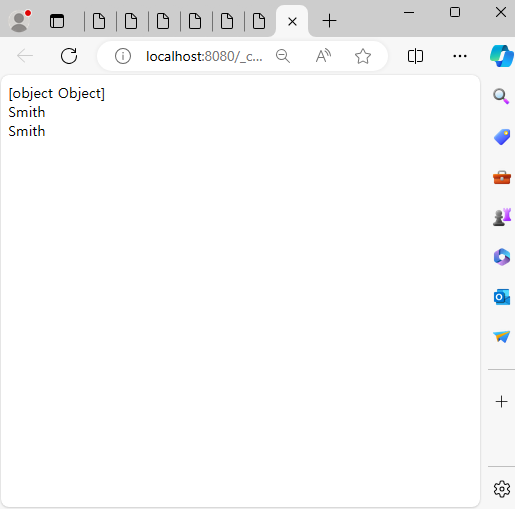This screenshot has width=515, height=509.
Task: Switch to the fourth browser tab
Action: [x=195, y=21]
